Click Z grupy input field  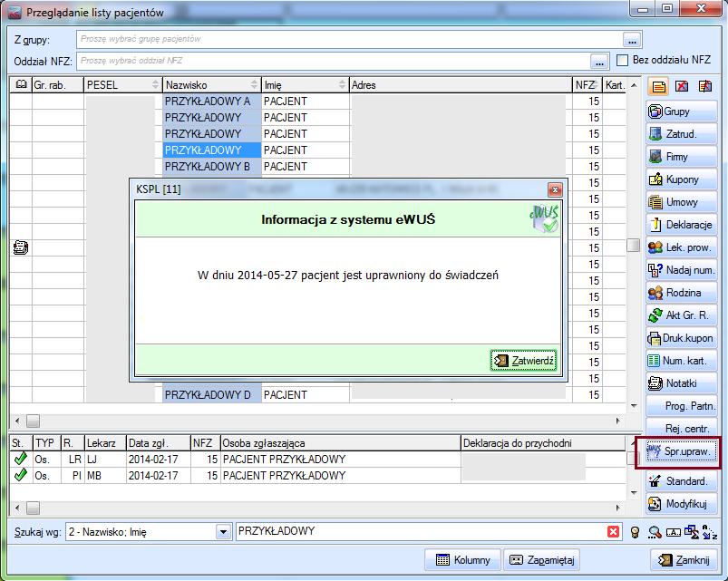[x=349, y=40]
